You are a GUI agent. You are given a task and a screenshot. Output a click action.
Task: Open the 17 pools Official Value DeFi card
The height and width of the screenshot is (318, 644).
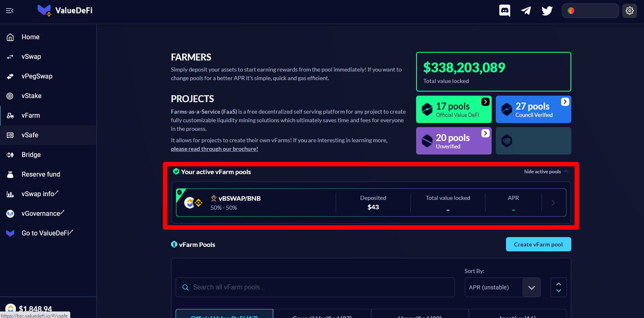[x=454, y=110]
